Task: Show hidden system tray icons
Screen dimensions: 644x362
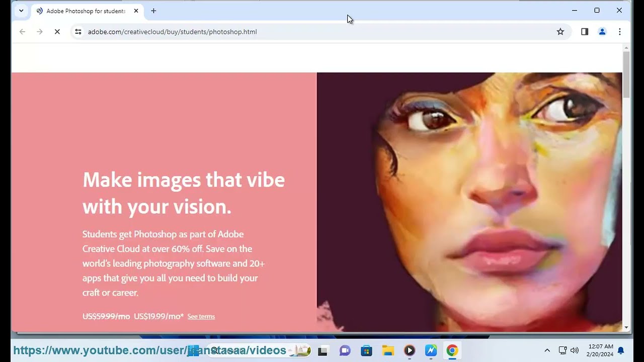Action: pos(547,350)
